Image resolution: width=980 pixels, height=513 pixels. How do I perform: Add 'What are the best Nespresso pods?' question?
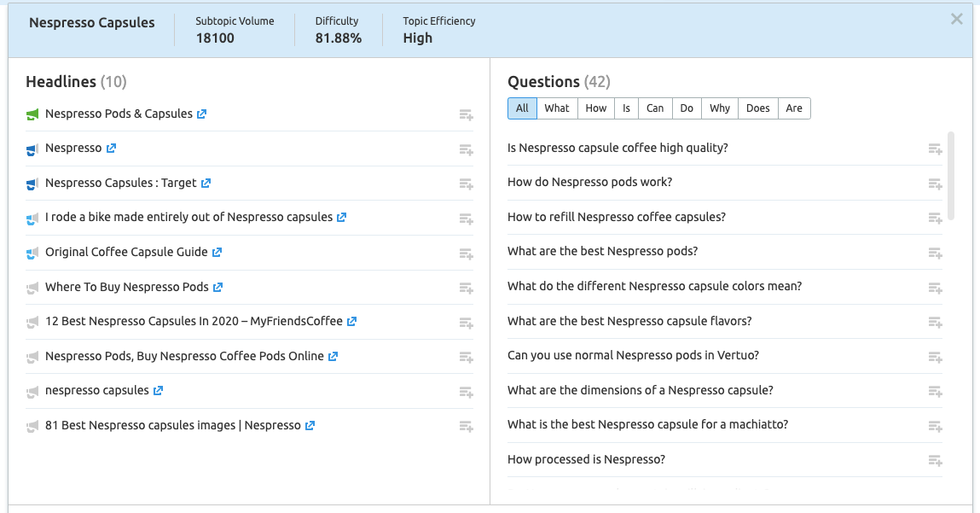[x=935, y=253]
